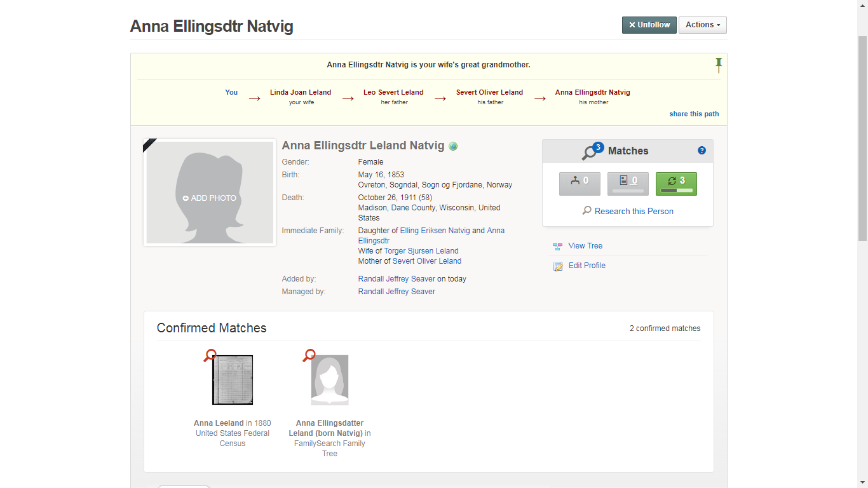Open the record matches document icon

(x=627, y=183)
